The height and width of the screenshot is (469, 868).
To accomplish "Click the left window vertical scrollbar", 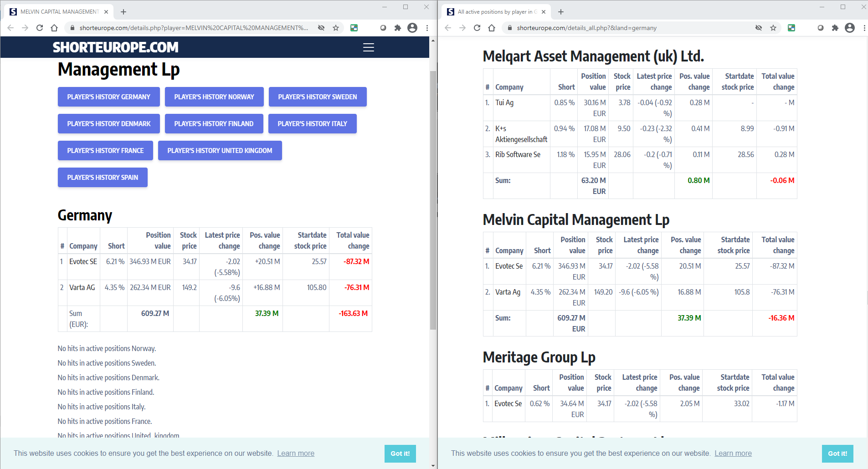I will click(x=433, y=200).
